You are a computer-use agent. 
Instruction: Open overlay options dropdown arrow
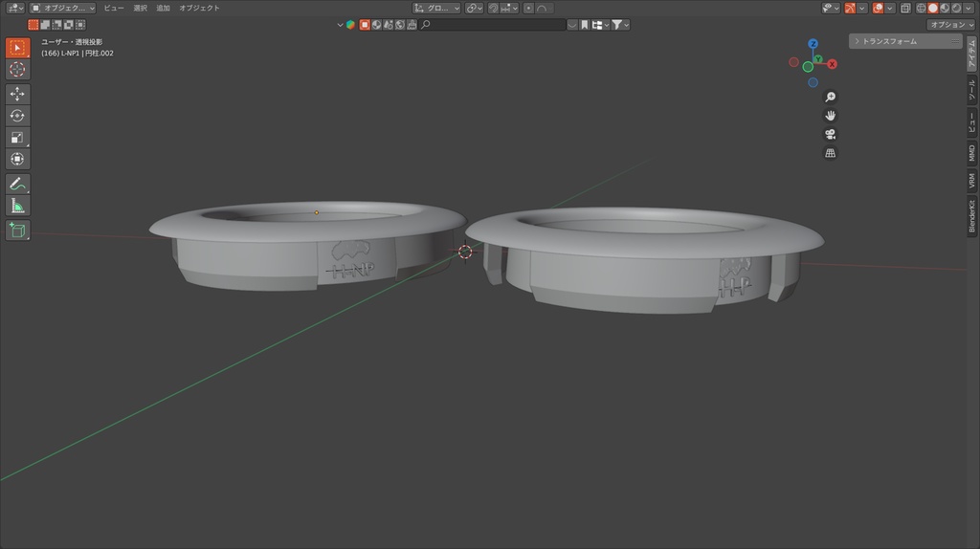click(890, 8)
